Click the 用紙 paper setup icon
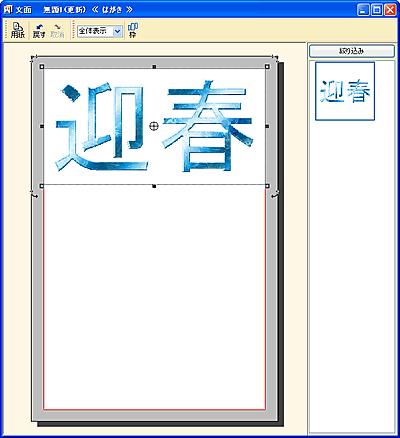The height and width of the screenshot is (438, 400). (x=17, y=30)
